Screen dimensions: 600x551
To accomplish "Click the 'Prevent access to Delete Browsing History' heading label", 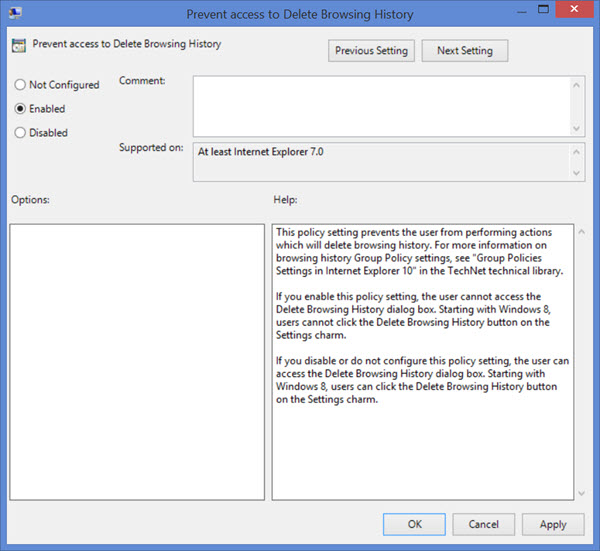I will click(x=127, y=44).
